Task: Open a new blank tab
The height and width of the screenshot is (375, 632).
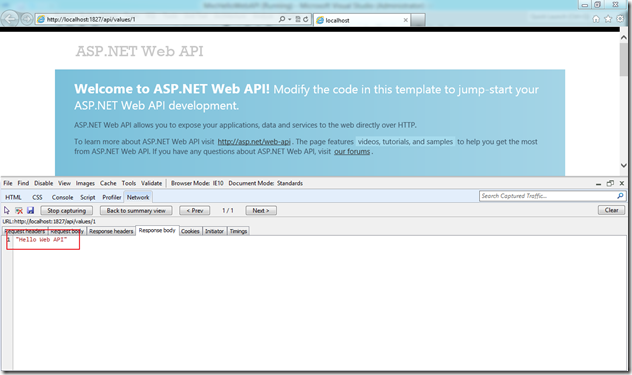Action: click(418, 20)
